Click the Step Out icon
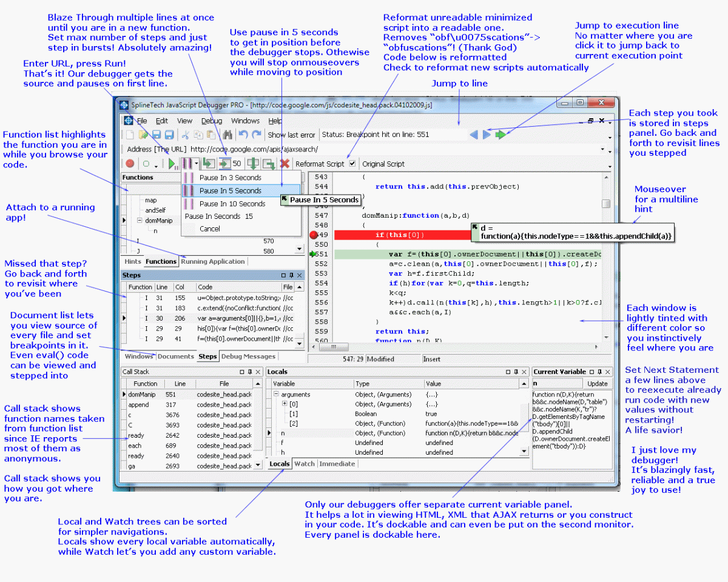 268,164
